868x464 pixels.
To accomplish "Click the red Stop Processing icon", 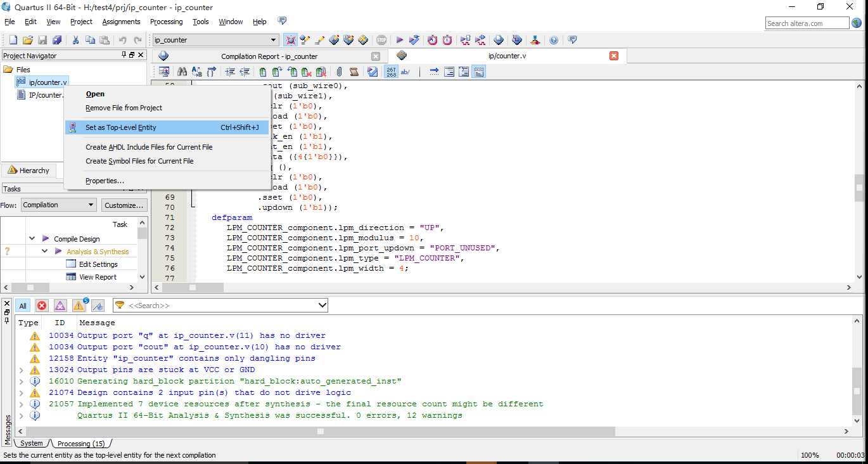I will point(381,40).
